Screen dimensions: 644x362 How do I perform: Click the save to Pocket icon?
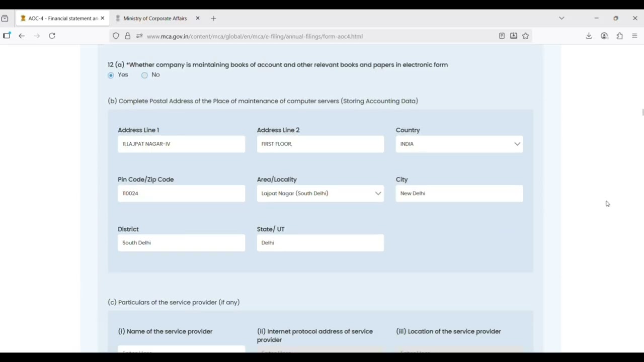pos(514,36)
